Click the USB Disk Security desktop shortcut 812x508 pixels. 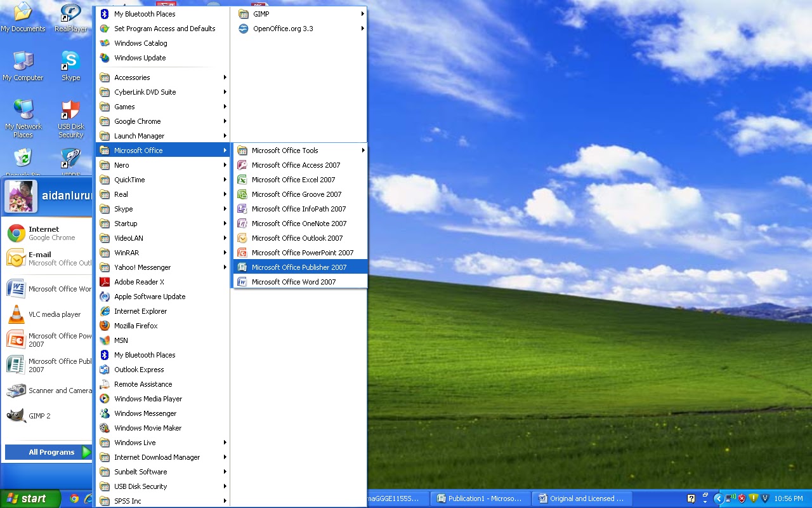coord(71,119)
